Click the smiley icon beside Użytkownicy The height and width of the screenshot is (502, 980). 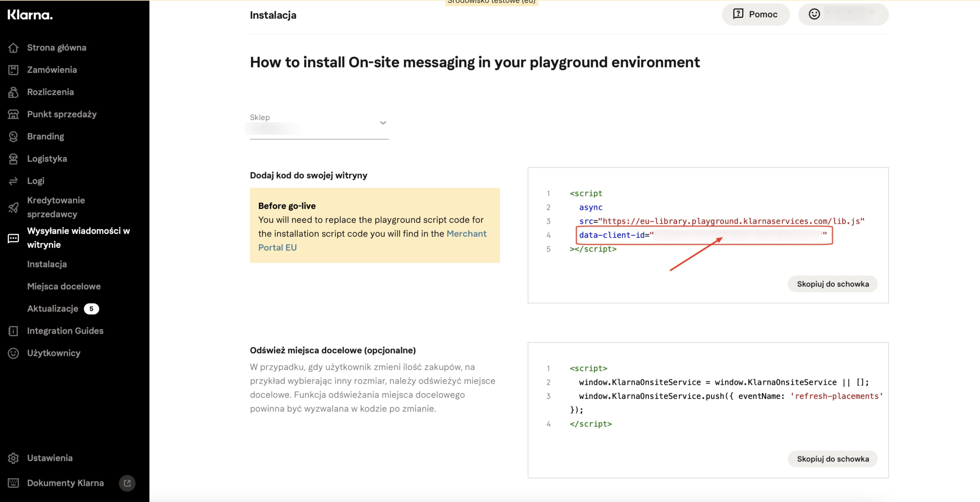pos(13,353)
